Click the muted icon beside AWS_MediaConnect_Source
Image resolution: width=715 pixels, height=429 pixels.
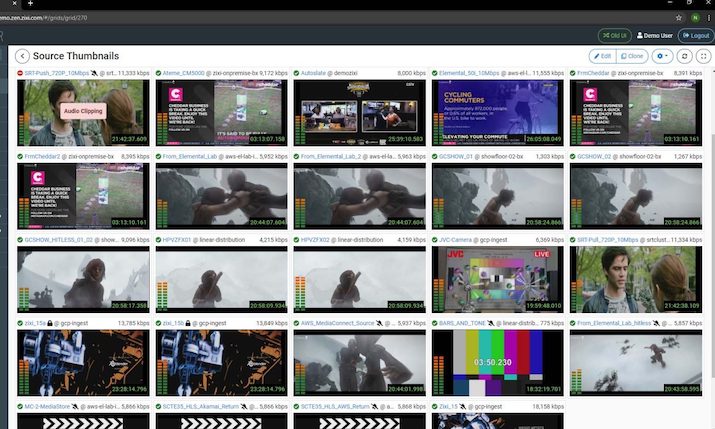click(x=379, y=323)
